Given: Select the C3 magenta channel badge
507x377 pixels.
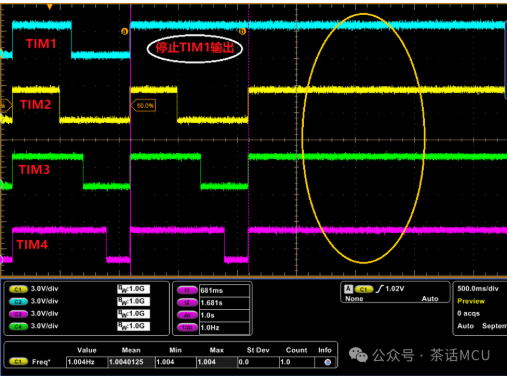Looking at the screenshot, I should pyautogui.click(x=18, y=314).
